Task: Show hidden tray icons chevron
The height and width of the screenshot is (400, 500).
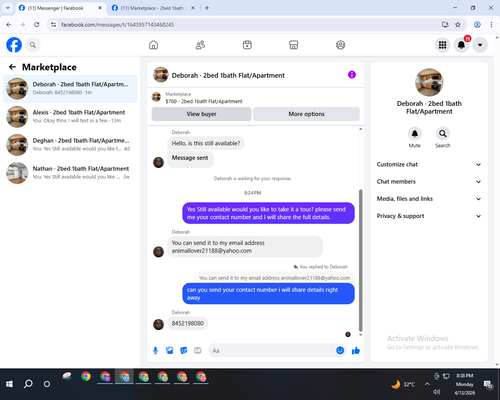Action: click(427, 384)
